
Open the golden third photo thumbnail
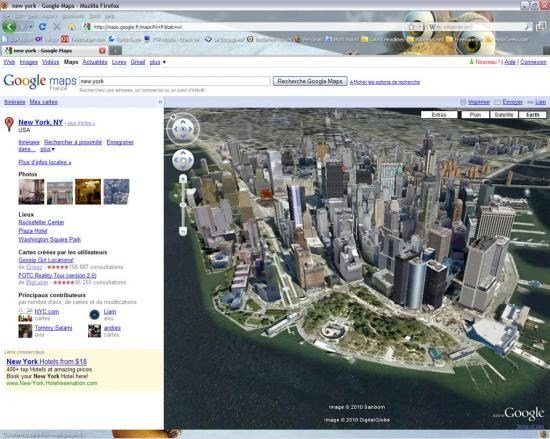pos(88,192)
